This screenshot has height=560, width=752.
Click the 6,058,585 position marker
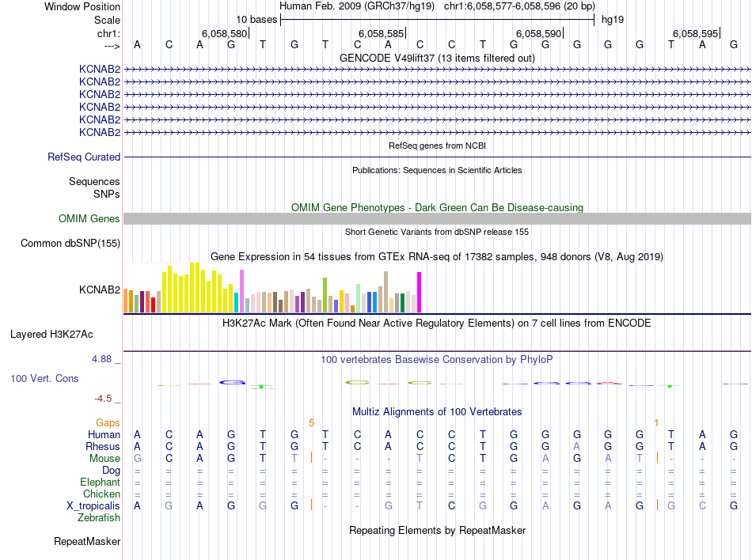click(382, 33)
